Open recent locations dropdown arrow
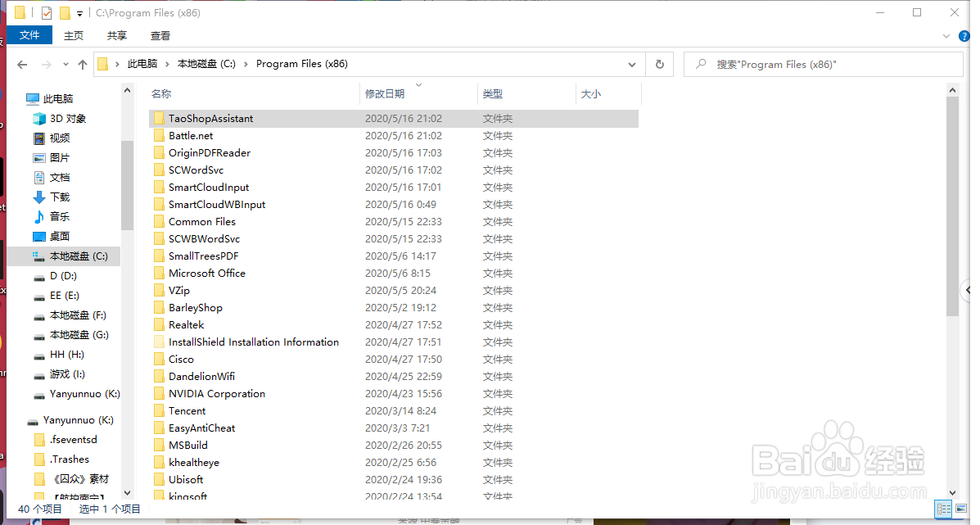Screen dimensions: 980x525 (x=65, y=65)
